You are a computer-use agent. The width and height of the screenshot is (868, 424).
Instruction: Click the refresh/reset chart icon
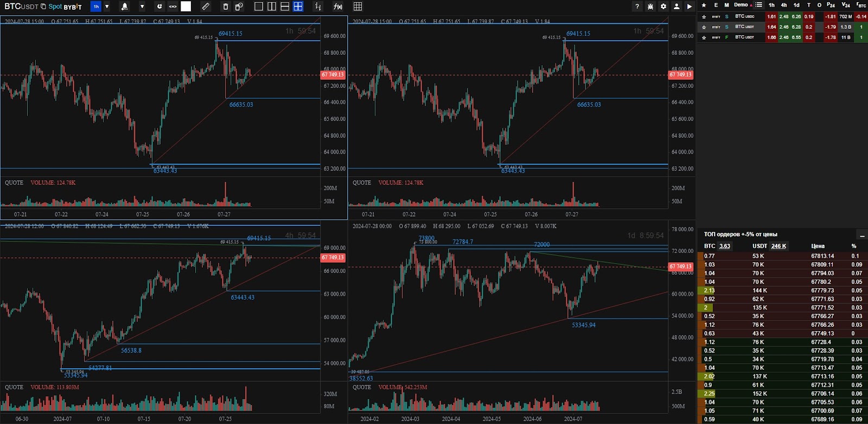(x=159, y=7)
